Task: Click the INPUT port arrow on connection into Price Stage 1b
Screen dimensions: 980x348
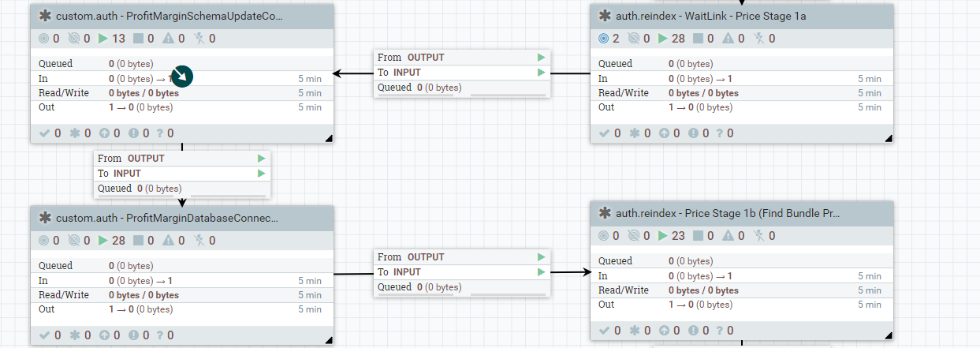Action: (x=541, y=272)
